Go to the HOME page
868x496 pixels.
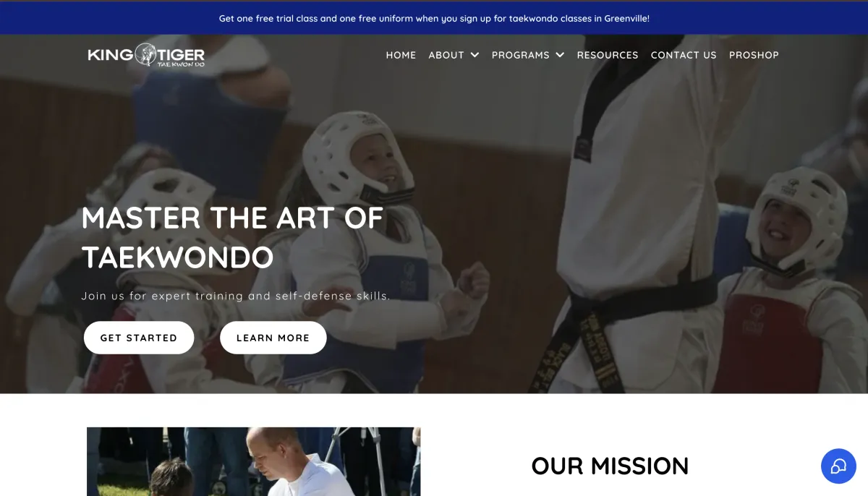[x=401, y=55]
